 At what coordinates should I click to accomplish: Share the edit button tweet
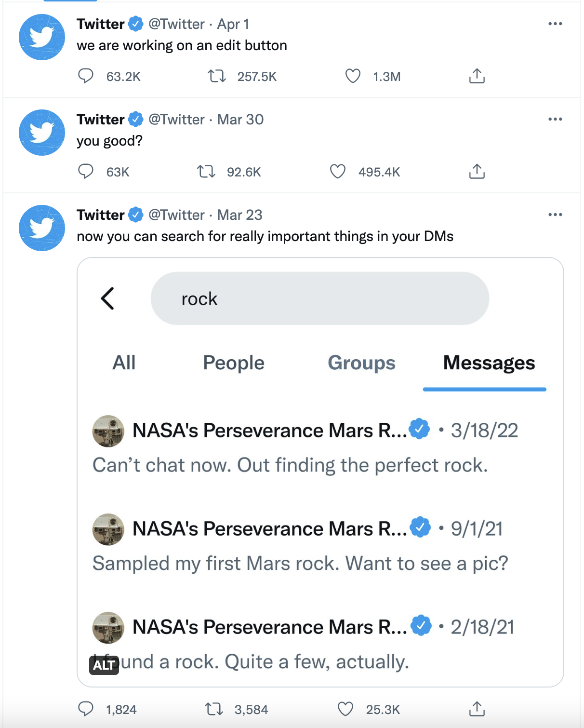(x=477, y=76)
